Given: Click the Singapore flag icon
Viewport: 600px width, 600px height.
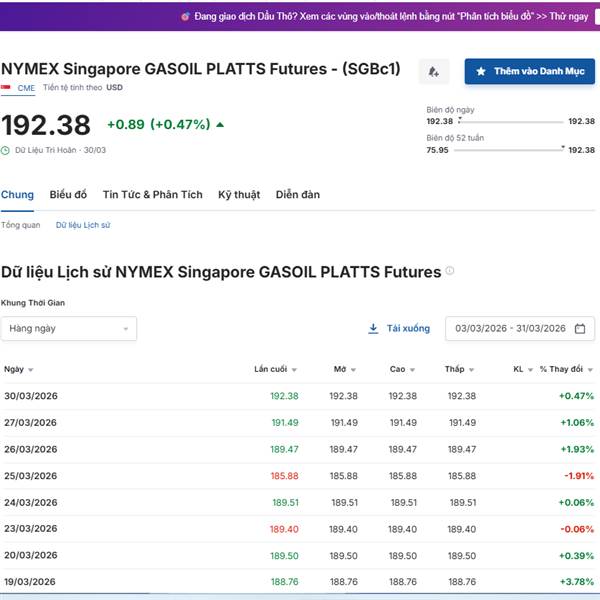Looking at the screenshot, I should click(x=6, y=88).
